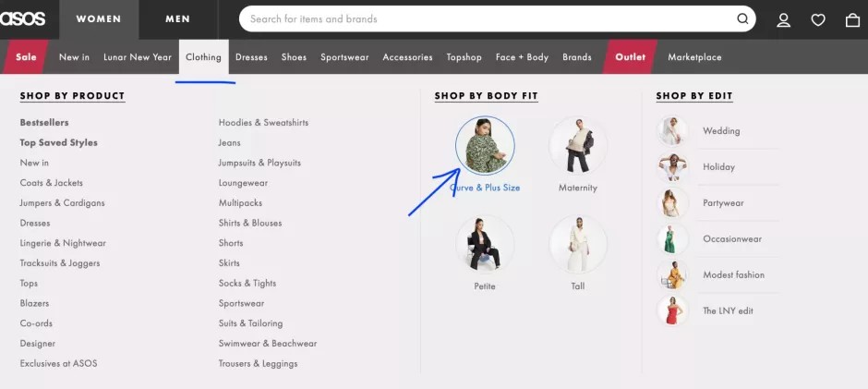Click the Modest fashion edit thumbnail
This screenshot has width=868, height=389.
[x=672, y=274]
